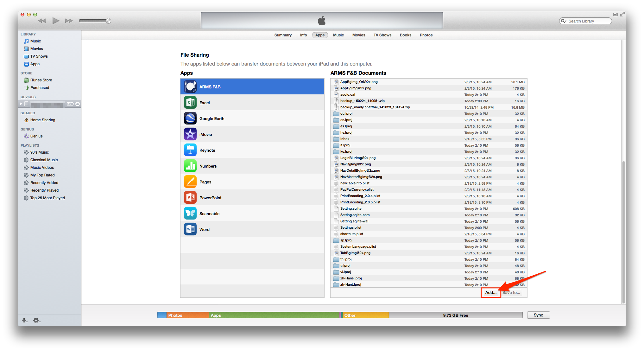644x351 pixels.
Task: Click the Add... button
Action: 490,293
